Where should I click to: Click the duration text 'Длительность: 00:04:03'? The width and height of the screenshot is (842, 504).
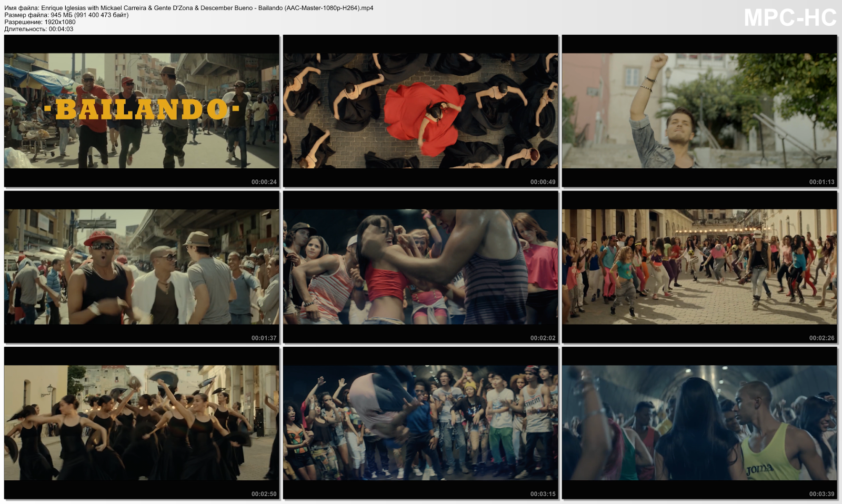pyautogui.click(x=39, y=29)
